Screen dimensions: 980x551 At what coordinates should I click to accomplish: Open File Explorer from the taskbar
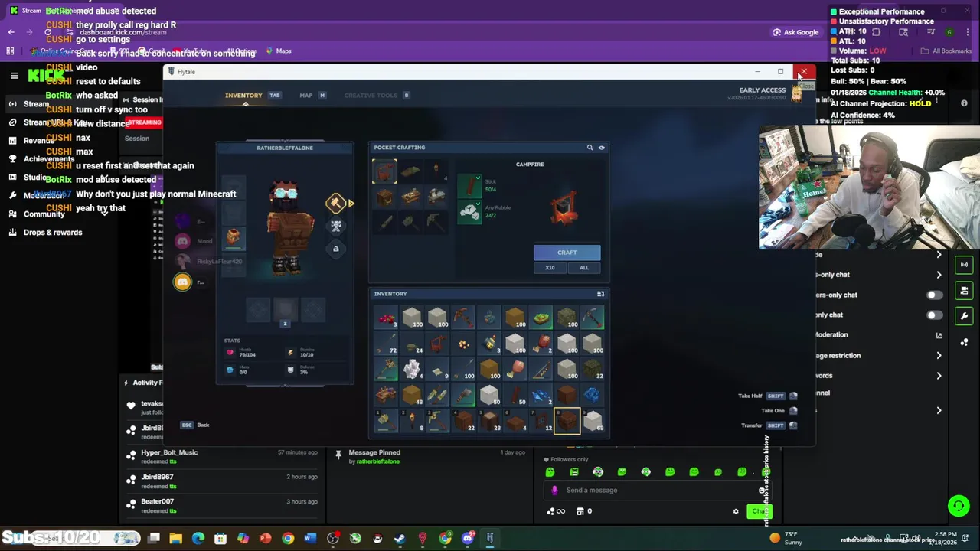(x=176, y=538)
